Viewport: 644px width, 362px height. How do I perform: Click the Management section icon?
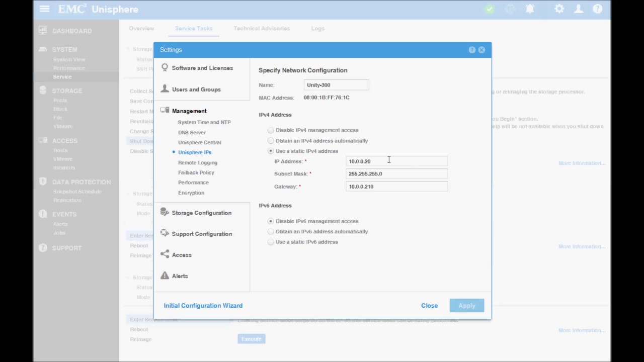(x=165, y=111)
